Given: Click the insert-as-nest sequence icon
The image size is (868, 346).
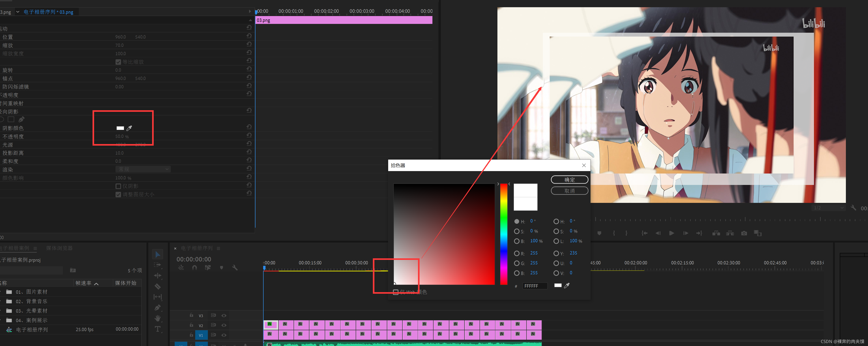Looking at the screenshot, I should point(181,268).
